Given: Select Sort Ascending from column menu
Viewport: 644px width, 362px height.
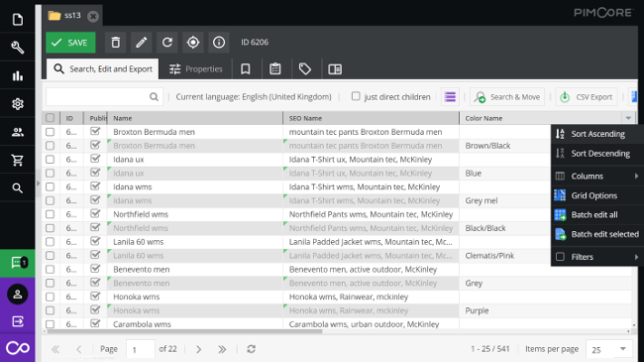Looking at the screenshot, I should click(597, 134).
